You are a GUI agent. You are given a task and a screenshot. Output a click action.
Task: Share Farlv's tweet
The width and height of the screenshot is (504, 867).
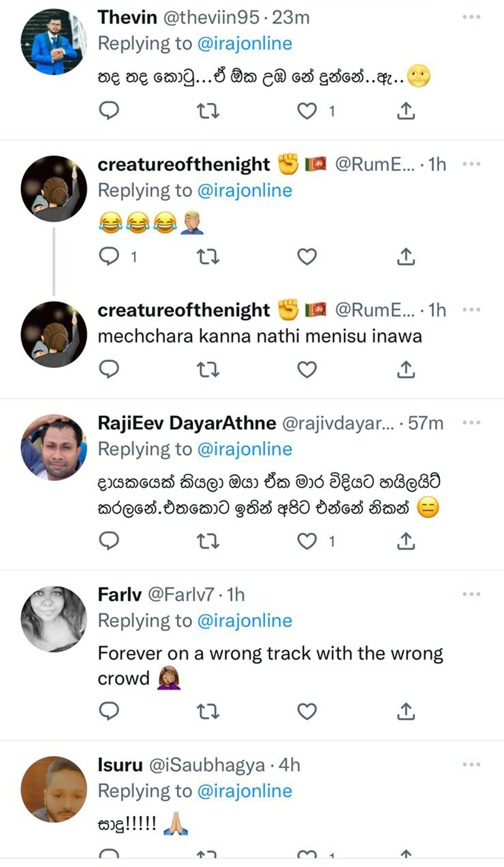coord(405,712)
